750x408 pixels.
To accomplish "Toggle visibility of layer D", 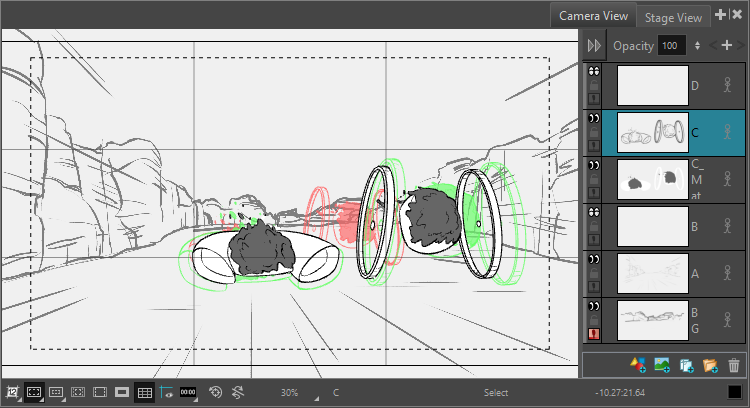I will click(x=594, y=72).
